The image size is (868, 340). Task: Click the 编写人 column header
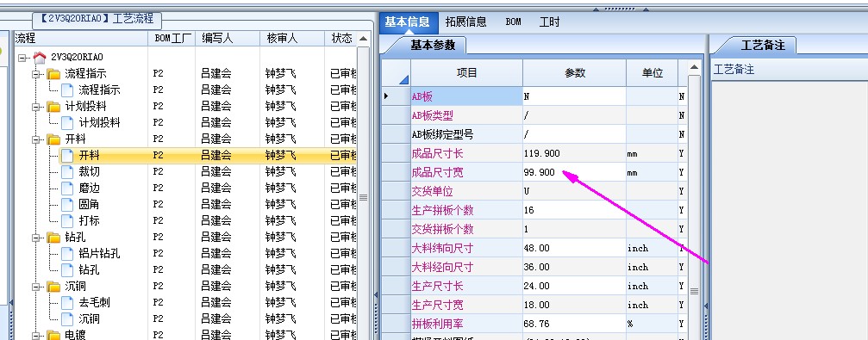point(227,38)
